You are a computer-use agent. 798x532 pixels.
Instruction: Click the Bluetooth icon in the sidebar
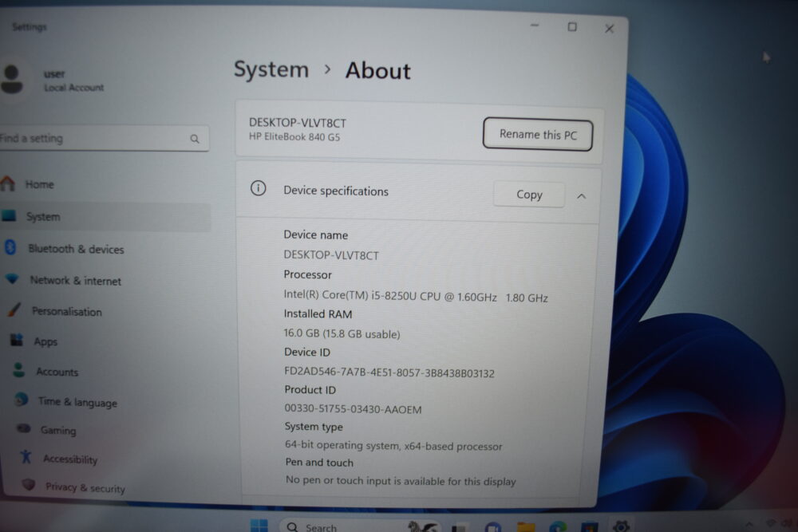[10, 248]
